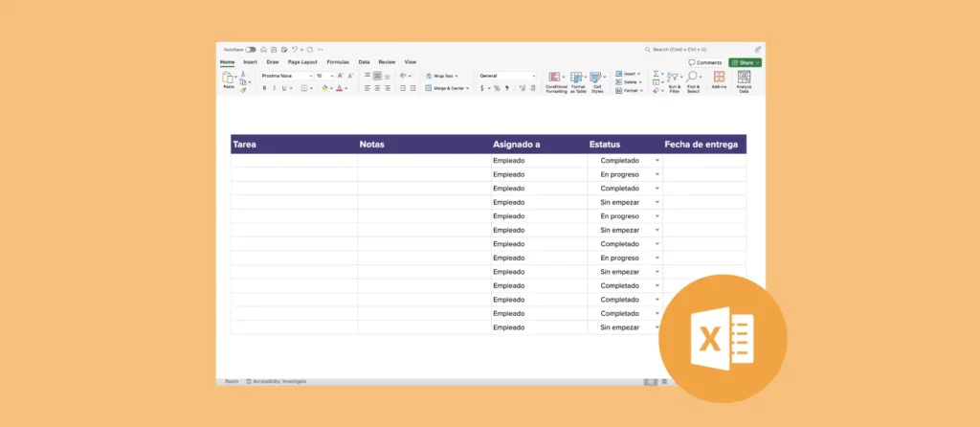Image resolution: width=980 pixels, height=427 pixels.
Task: Open Cell Styles gallery
Action: click(x=596, y=79)
